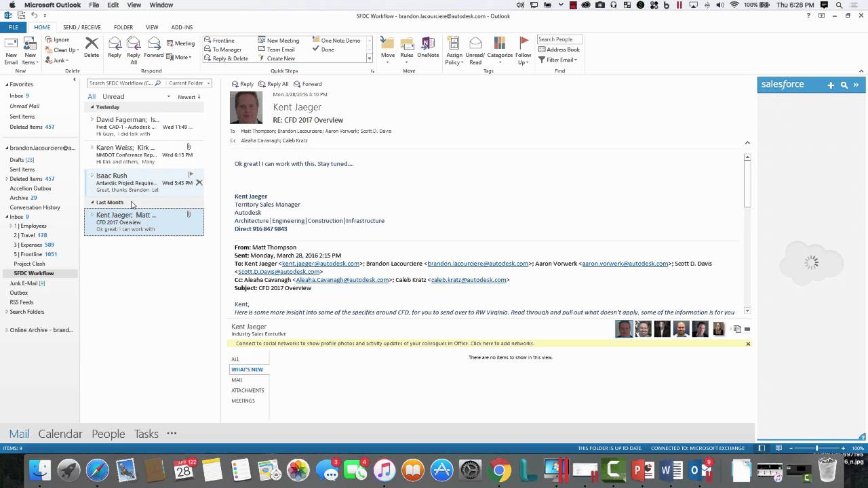Collapse the Favorites section
This screenshot has height=488, width=868.
(6, 84)
